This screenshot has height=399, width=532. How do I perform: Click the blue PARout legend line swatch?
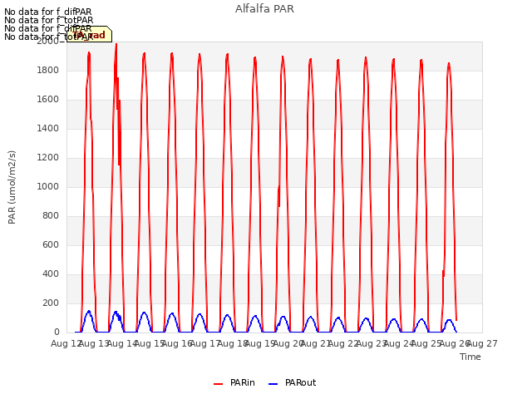(273, 384)
